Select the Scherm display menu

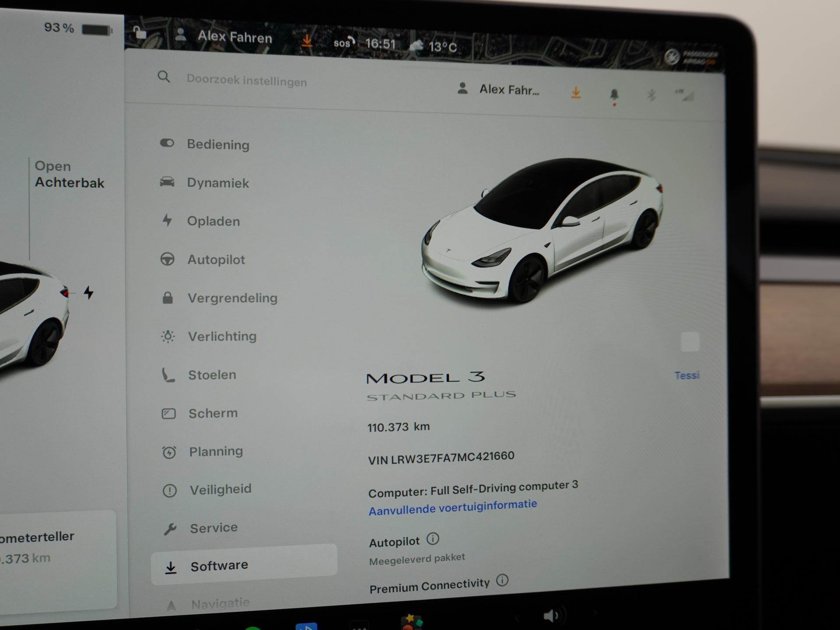coord(200,413)
